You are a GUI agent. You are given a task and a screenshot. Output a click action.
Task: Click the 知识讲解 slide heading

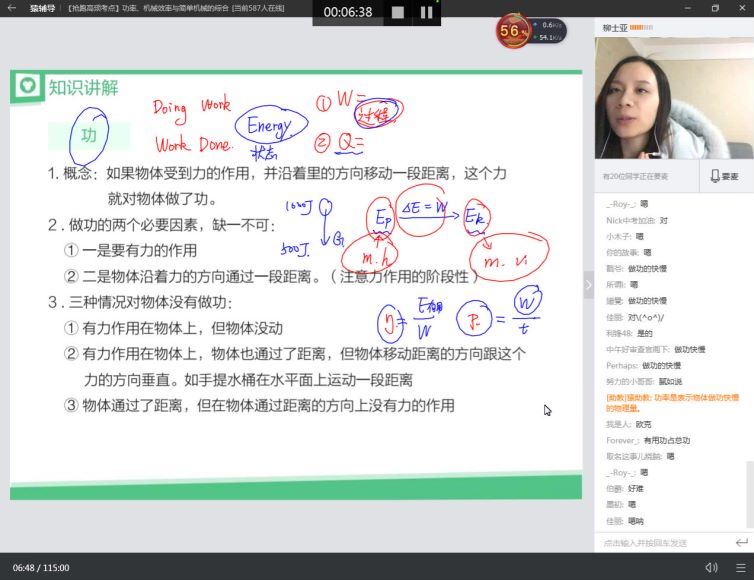point(83,88)
